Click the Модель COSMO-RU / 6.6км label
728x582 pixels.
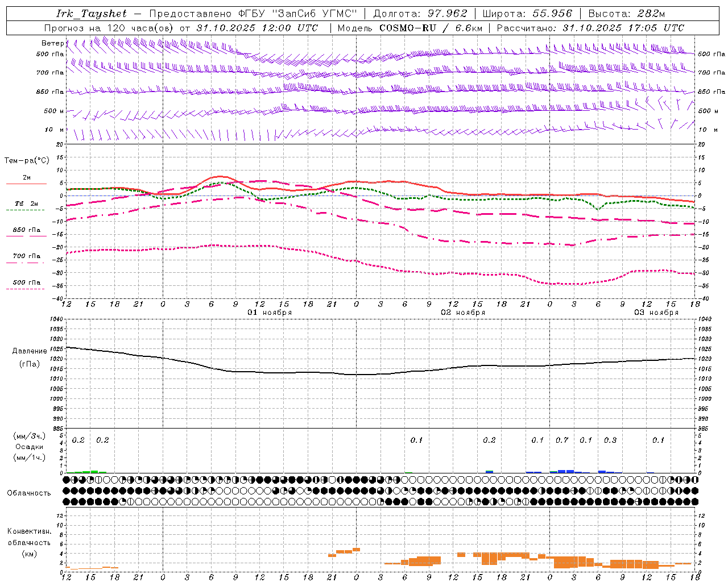410,28
